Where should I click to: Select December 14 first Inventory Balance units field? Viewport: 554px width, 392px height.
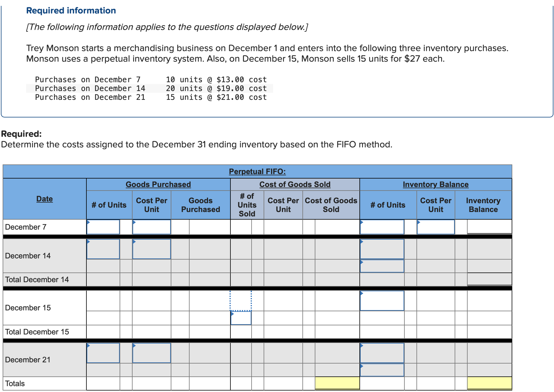click(x=382, y=249)
